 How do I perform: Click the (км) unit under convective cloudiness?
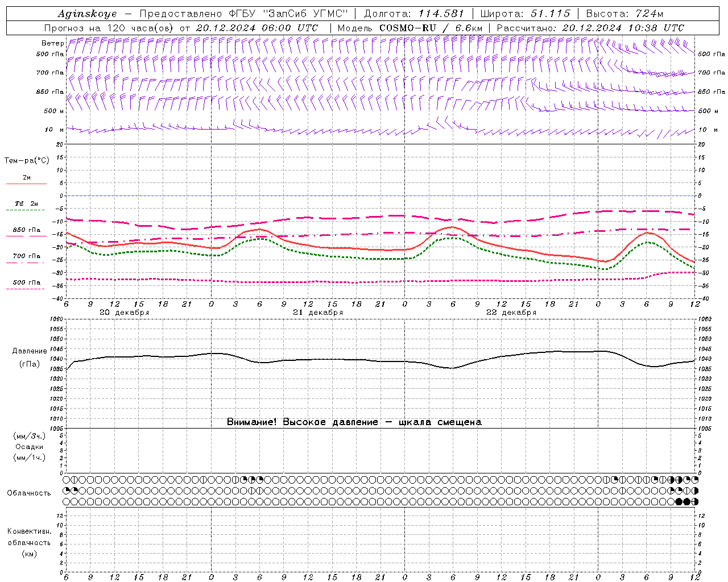[29, 554]
